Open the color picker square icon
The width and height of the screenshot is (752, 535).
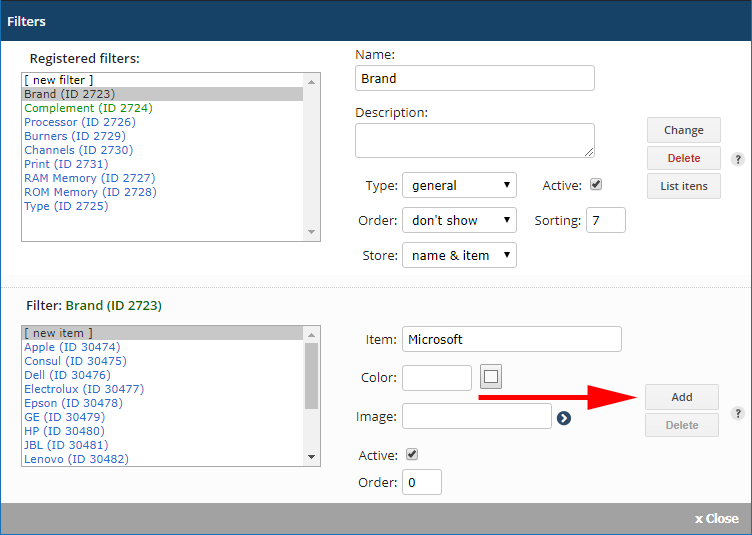(491, 376)
